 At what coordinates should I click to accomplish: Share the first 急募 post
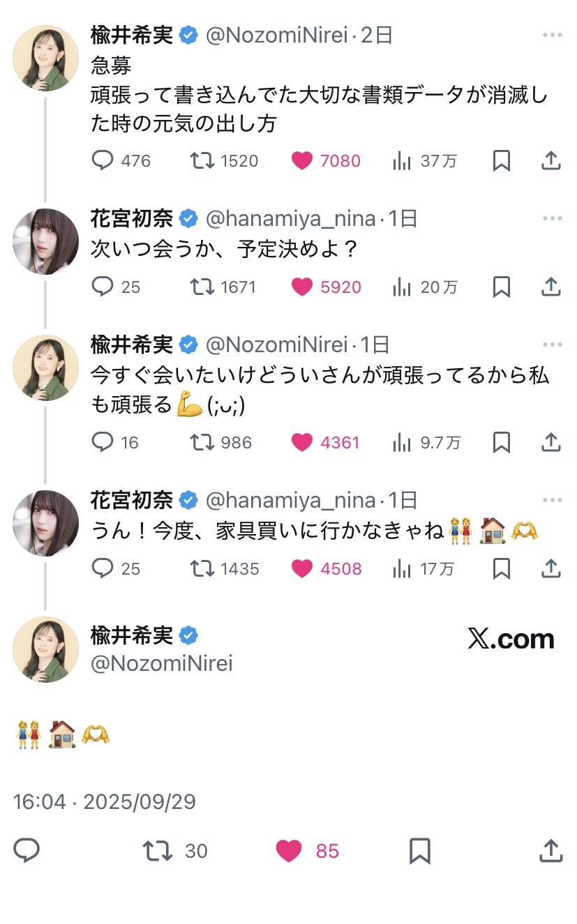coord(551,161)
